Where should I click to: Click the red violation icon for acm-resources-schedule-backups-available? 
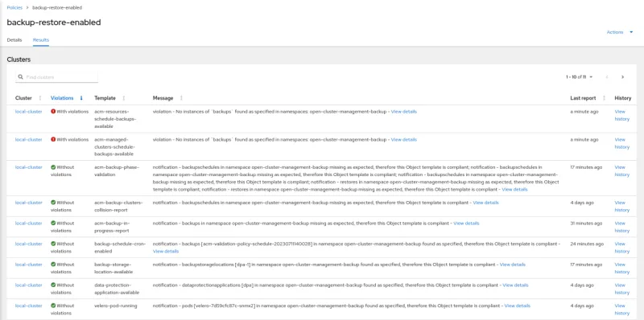(53, 112)
